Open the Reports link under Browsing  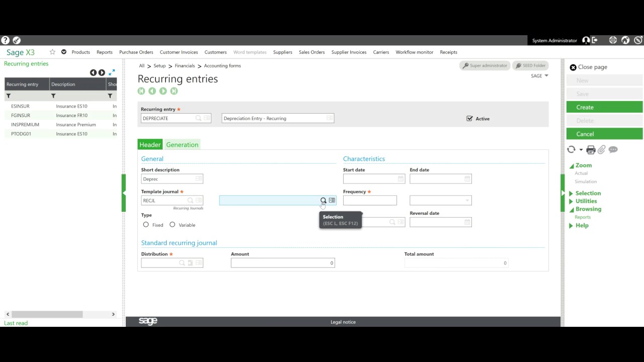click(583, 217)
